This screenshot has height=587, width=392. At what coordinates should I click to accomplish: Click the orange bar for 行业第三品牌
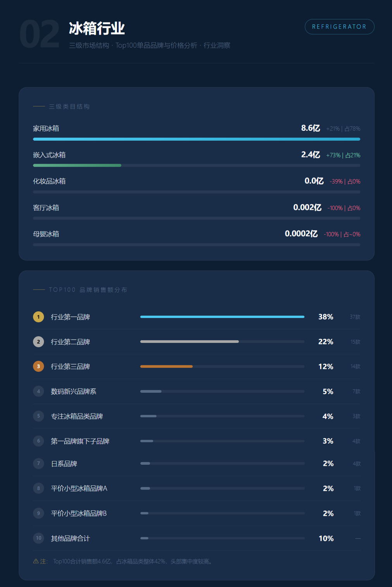coord(166,366)
